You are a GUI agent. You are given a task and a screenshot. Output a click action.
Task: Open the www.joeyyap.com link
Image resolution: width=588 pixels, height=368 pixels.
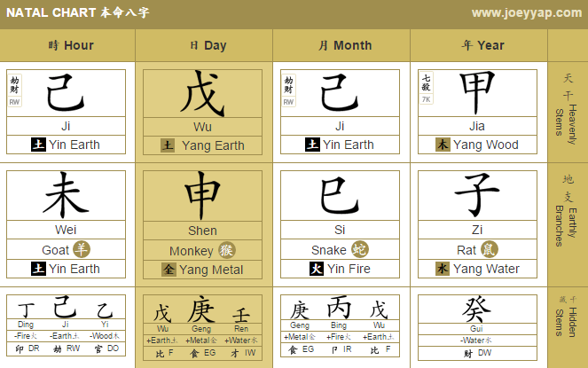tap(527, 12)
